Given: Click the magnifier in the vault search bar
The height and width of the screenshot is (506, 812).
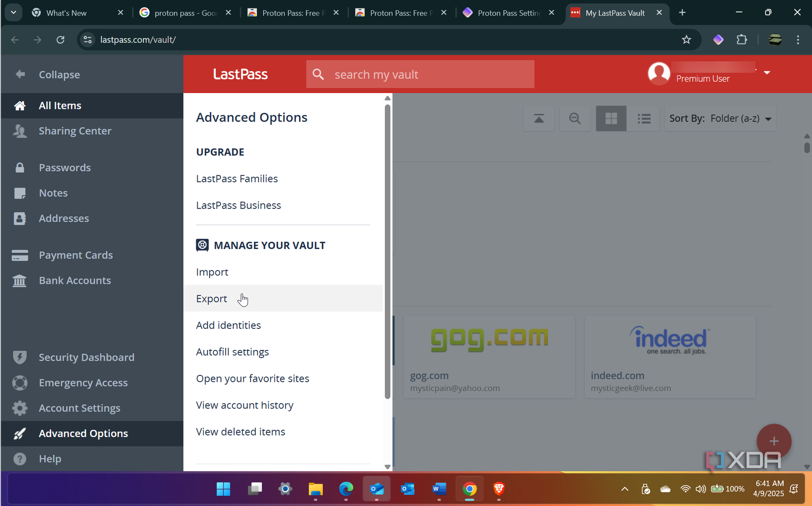Looking at the screenshot, I should [318, 74].
